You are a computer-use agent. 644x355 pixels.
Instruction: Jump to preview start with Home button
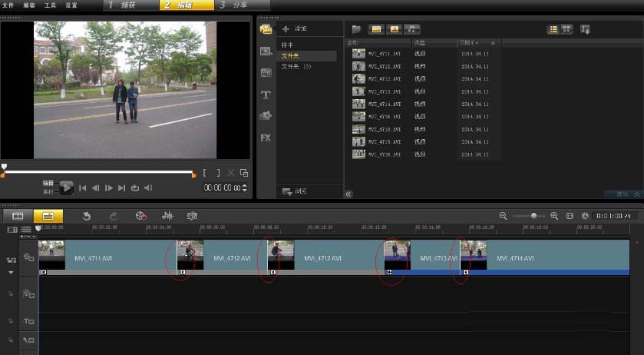click(x=83, y=188)
